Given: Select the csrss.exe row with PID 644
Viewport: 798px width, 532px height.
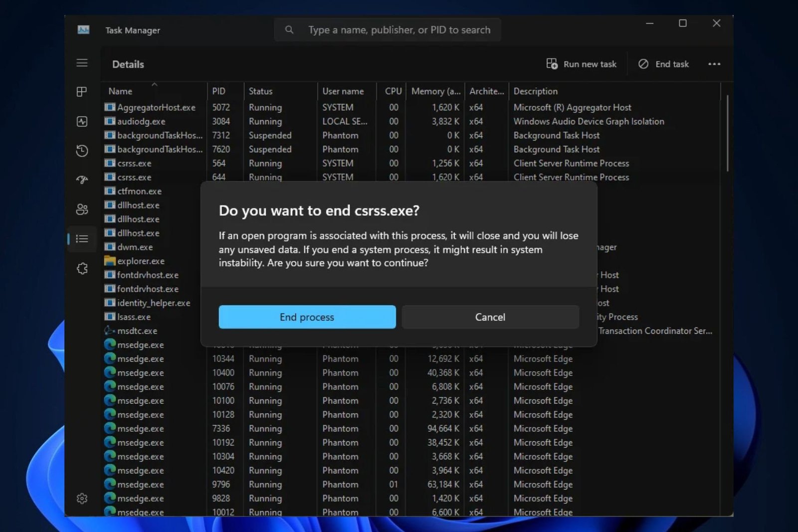Looking at the screenshot, I should [x=411, y=177].
